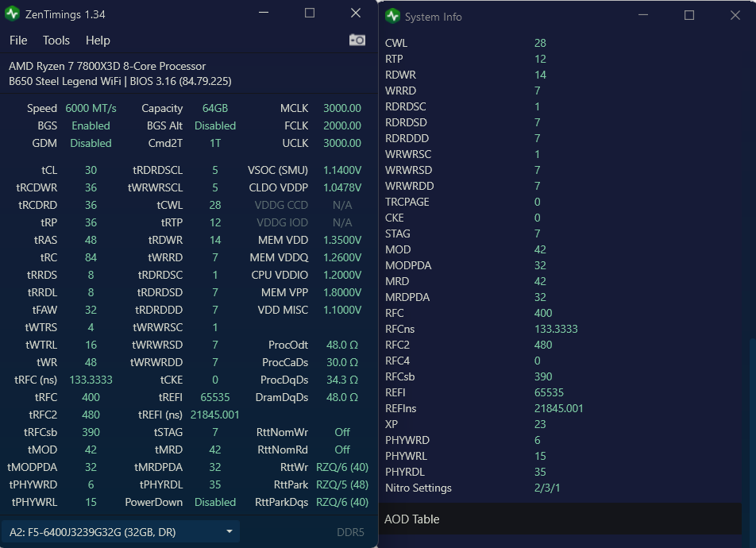This screenshot has height=548, width=756.
Task: Open the A2 memory module dropdown
Action: [121, 532]
